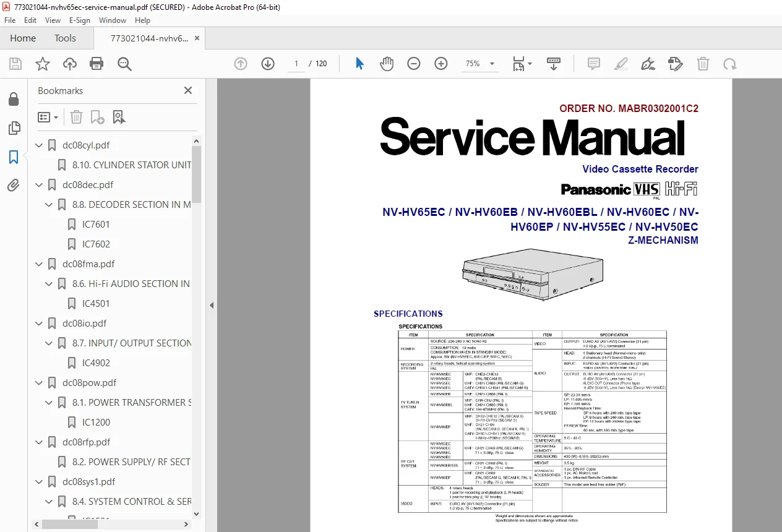Print the document using printer icon

pyautogui.click(x=97, y=64)
